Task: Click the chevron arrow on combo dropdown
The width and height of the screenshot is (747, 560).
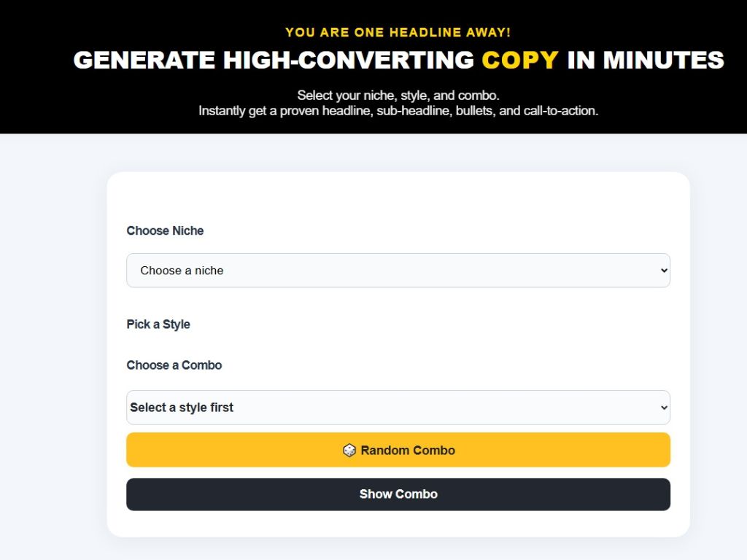Action: click(664, 408)
